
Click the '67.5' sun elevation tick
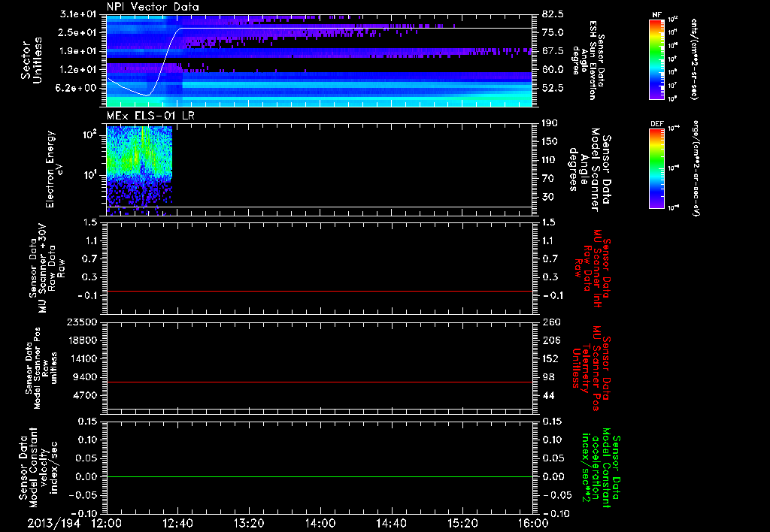pyautogui.click(x=553, y=51)
